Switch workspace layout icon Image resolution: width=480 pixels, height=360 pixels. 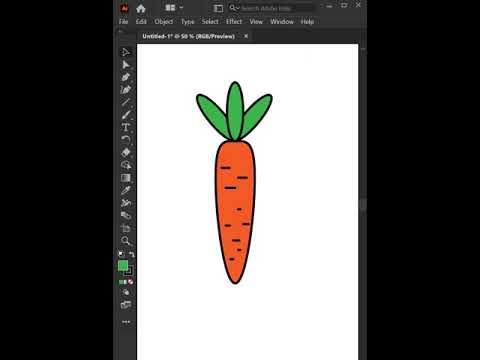(x=218, y=8)
